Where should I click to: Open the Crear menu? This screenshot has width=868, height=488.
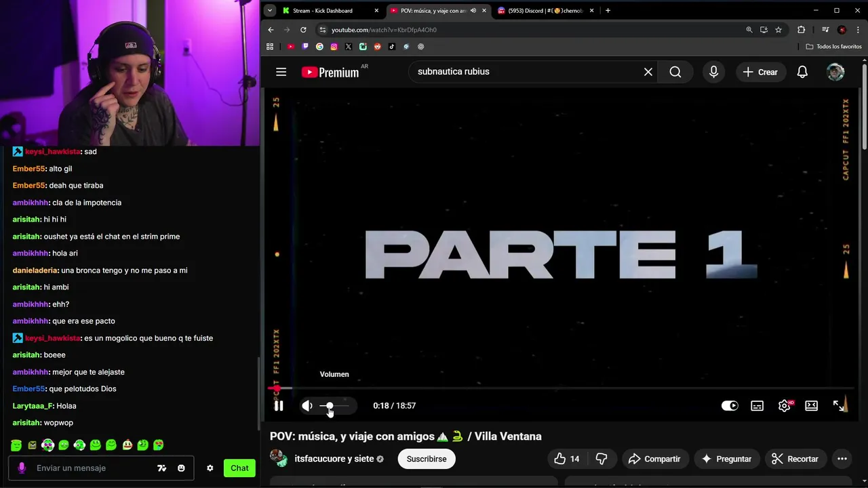pos(760,72)
